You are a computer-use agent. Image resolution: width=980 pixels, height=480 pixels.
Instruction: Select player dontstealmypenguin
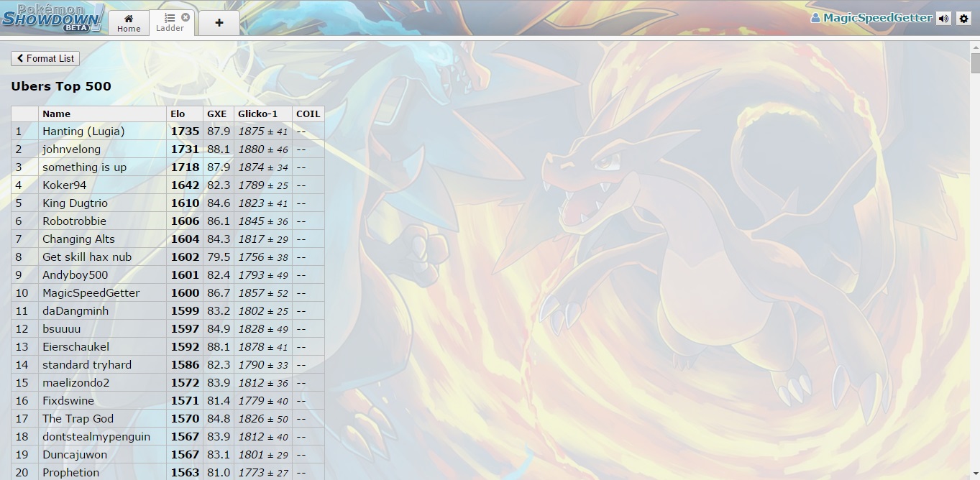tap(96, 437)
